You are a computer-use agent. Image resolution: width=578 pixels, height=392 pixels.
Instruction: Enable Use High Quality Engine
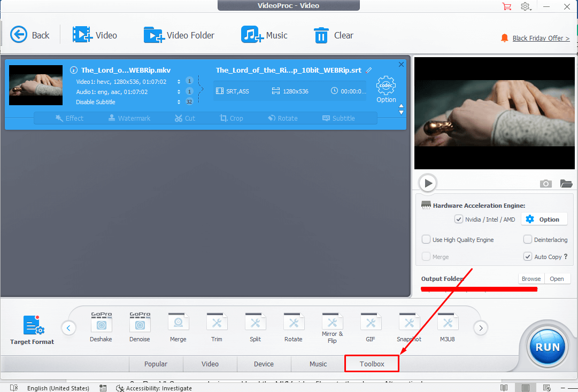[426, 240]
